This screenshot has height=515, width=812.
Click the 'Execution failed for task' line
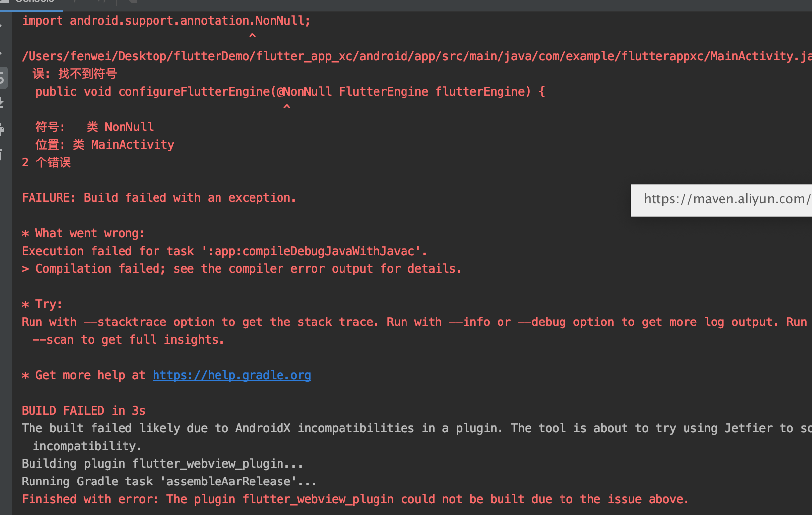click(x=224, y=251)
